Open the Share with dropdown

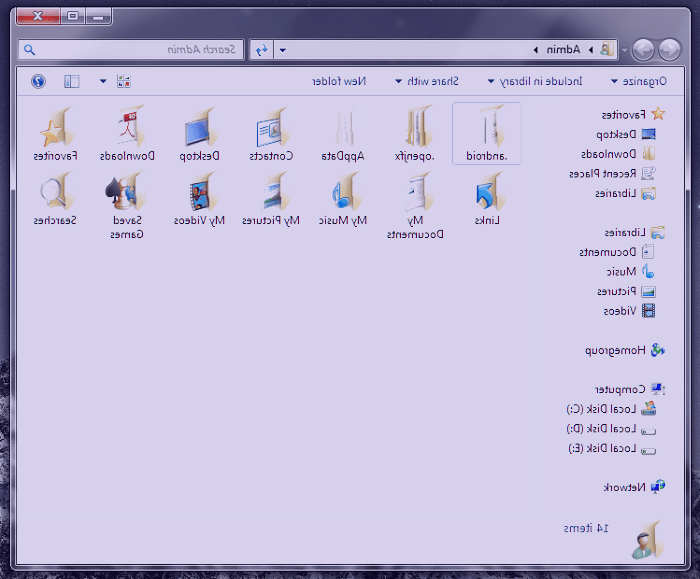(431, 81)
